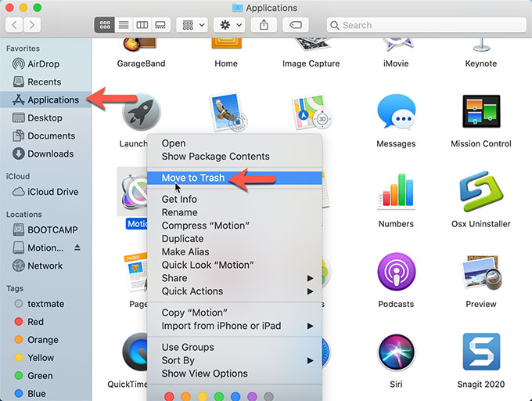This screenshot has width=532, height=401.
Task: Open the Messages app icon
Action: [395, 116]
